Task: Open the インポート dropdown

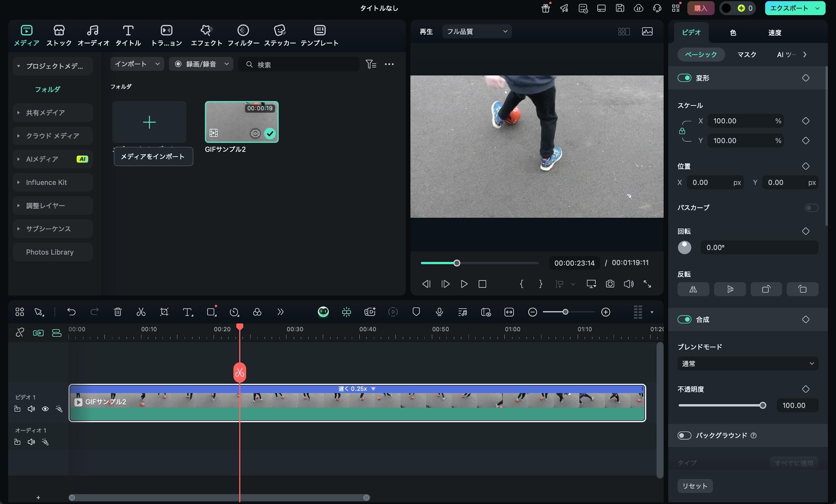Action: pyautogui.click(x=137, y=64)
